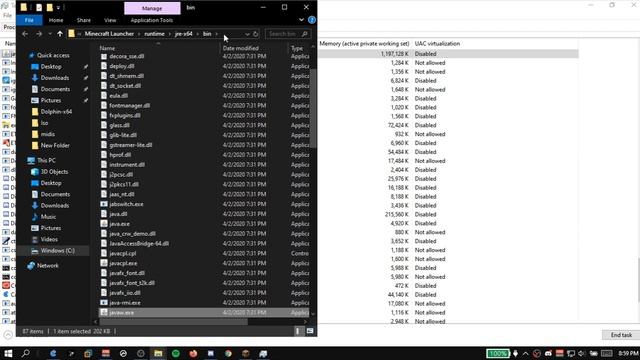Open the Share ribbon tab
640x360 pixels.
pyautogui.click(x=84, y=20)
